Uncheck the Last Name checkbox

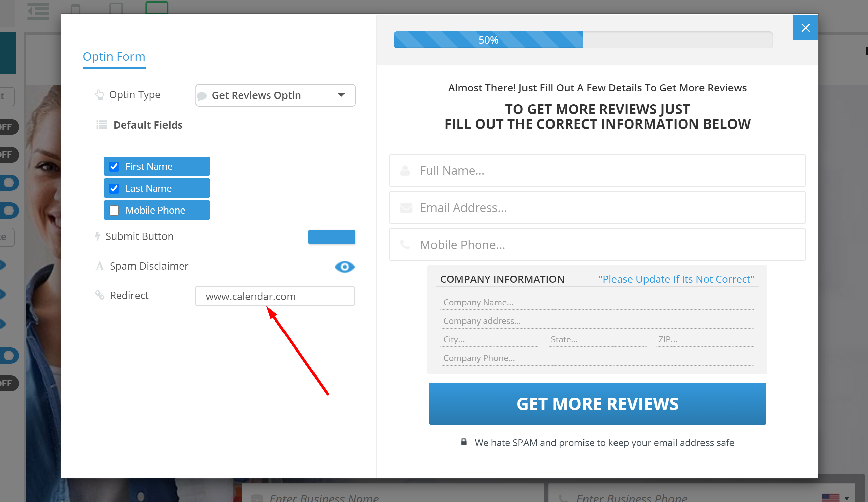click(x=114, y=189)
